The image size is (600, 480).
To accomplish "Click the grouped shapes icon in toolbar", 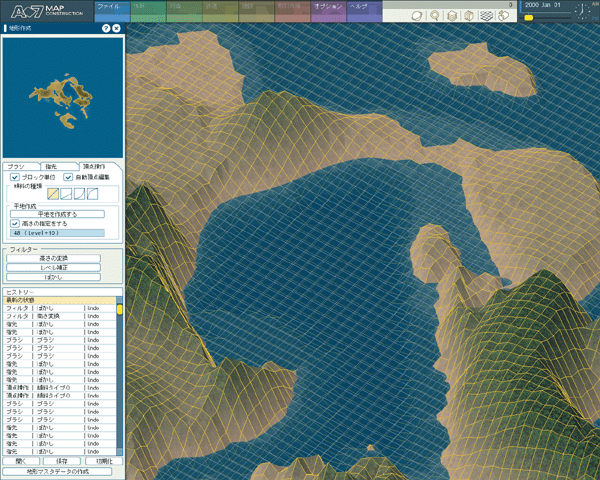I will point(504,16).
